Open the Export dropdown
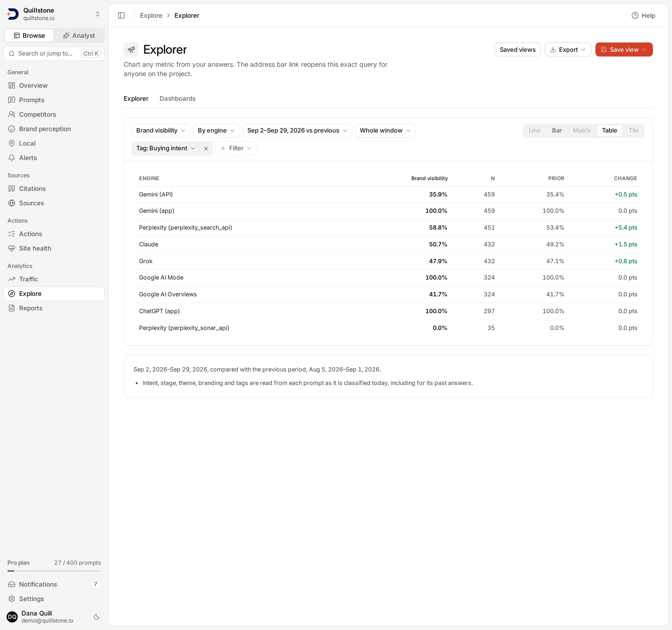 [568, 50]
